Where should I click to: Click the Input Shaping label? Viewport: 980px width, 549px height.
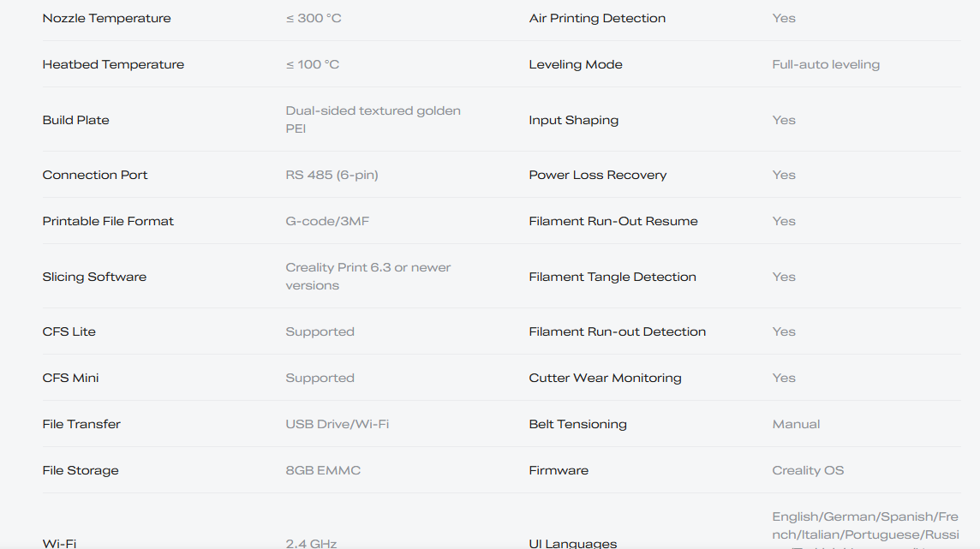point(574,120)
